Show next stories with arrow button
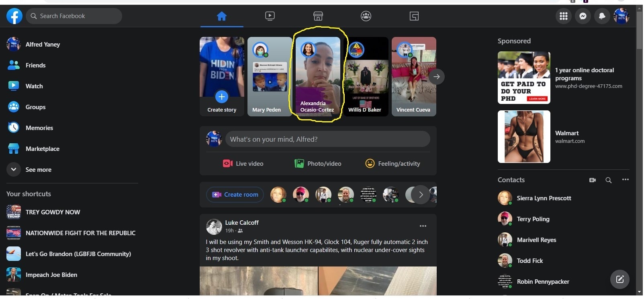Screen dimensions: 644x299 pyautogui.click(x=437, y=77)
